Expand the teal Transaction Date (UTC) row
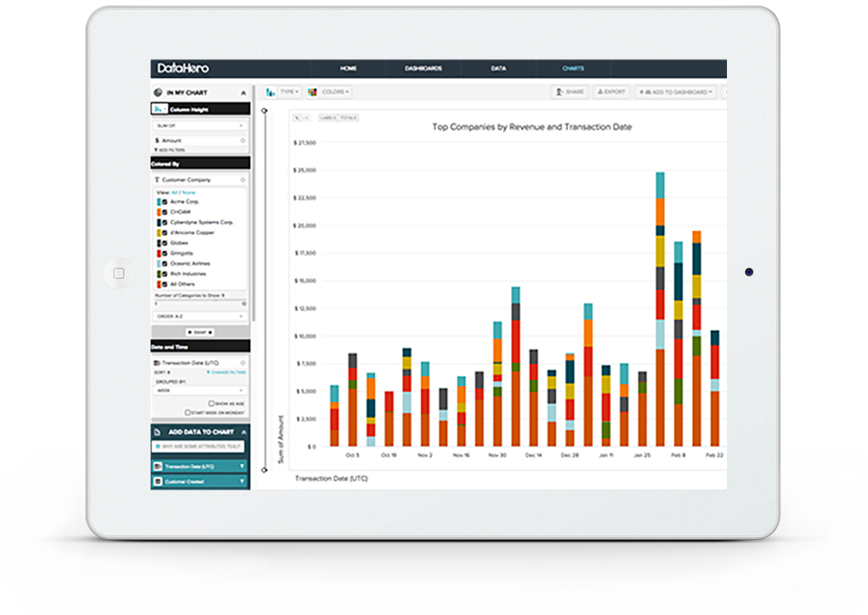Image resolution: width=868 pixels, height=615 pixels. tap(242, 467)
